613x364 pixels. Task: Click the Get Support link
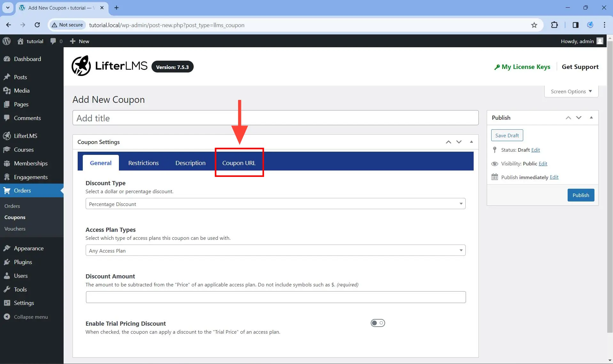click(580, 67)
